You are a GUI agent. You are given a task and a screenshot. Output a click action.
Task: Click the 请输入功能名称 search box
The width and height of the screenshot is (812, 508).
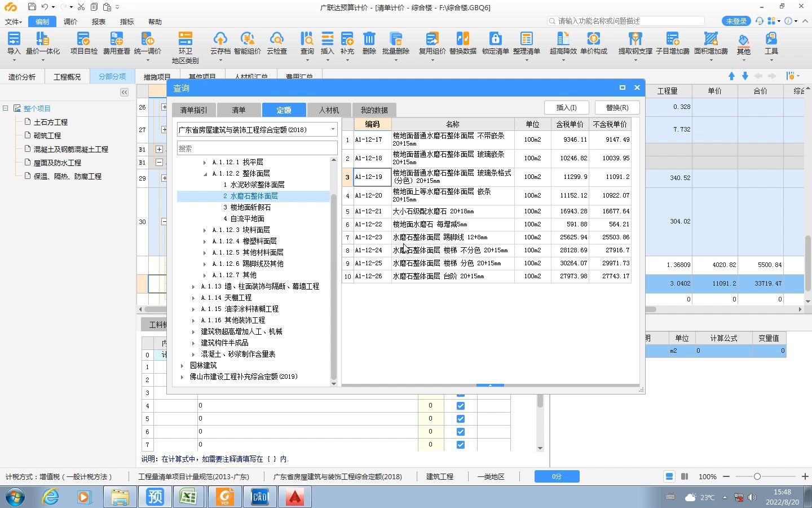pyautogui.click(x=626, y=21)
